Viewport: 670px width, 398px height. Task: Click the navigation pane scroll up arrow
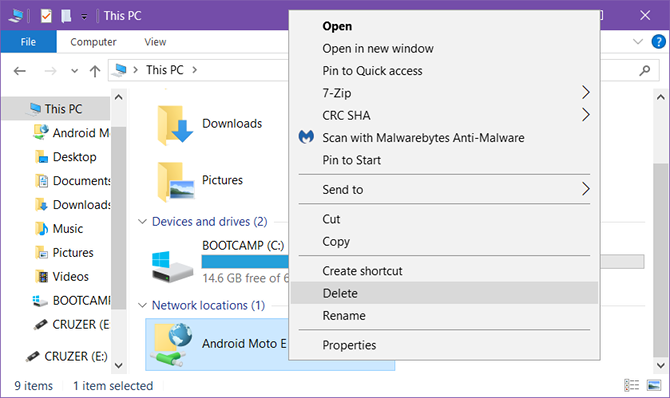pyautogui.click(x=119, y=97)
